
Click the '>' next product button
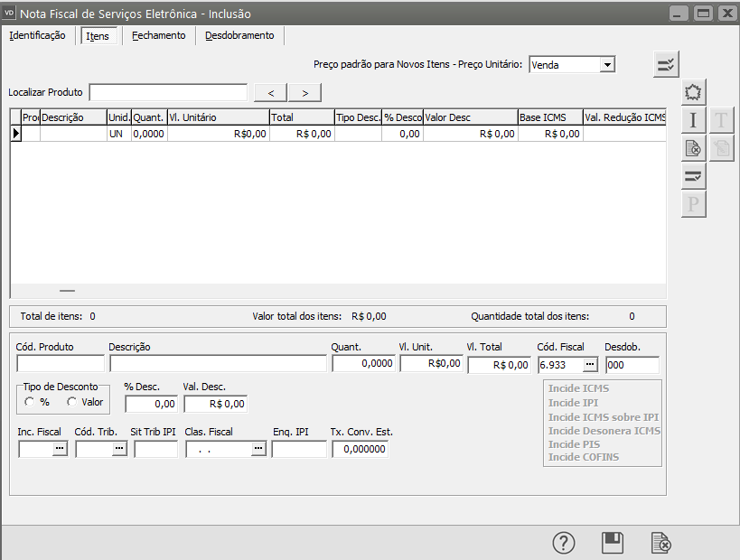click(x=304, y=92)
